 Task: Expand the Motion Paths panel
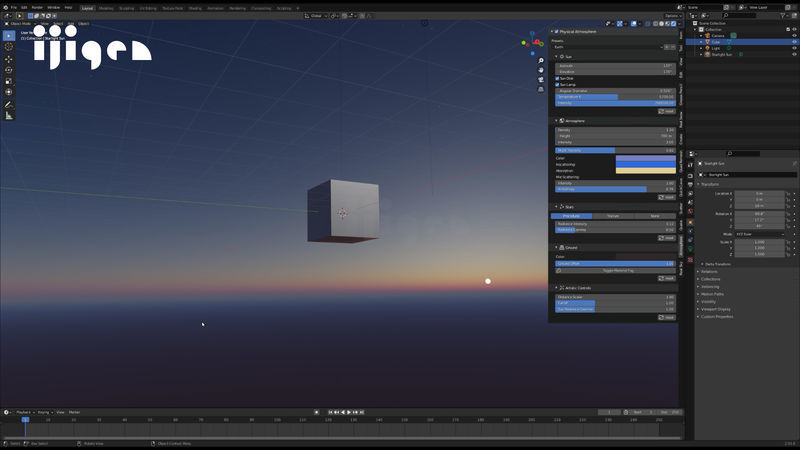pyautogui.click(x=712, y=294)
